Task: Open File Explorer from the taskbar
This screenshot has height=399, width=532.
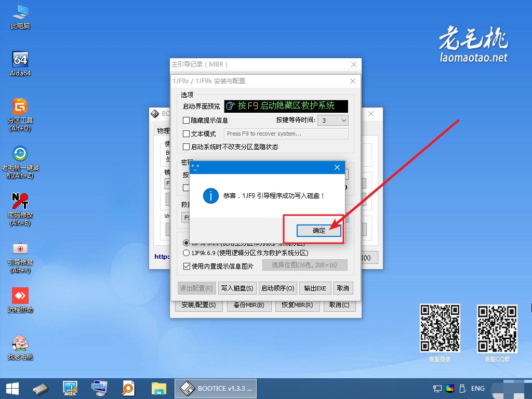Action: pos(158,389)
